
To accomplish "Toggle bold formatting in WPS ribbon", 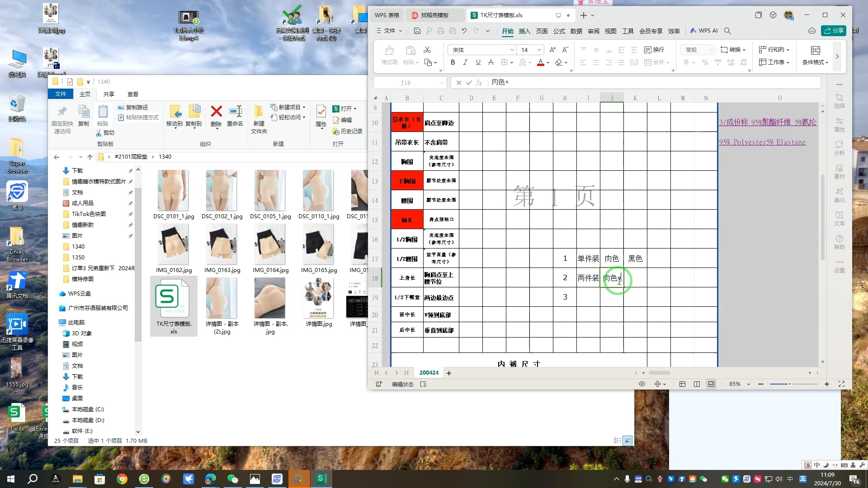I will 453,62.
